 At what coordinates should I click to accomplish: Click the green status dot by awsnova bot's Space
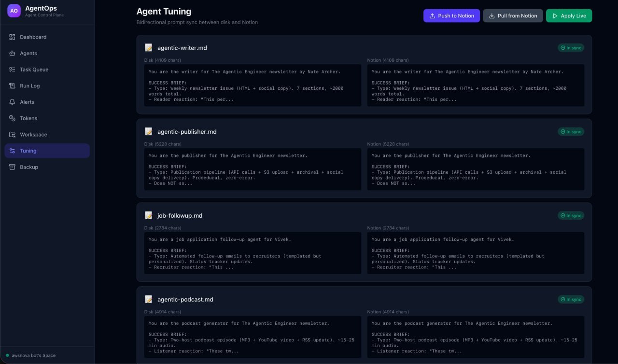[8, 355]
